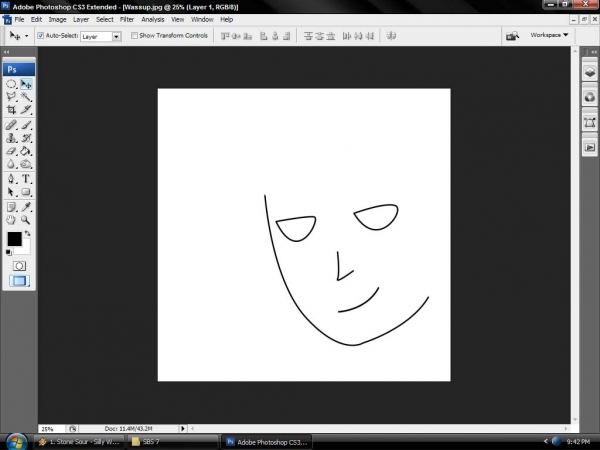Click the zoom percentage field showing 25%
The width and height of the screenshot is (600, 450).
tap(52, 429)
